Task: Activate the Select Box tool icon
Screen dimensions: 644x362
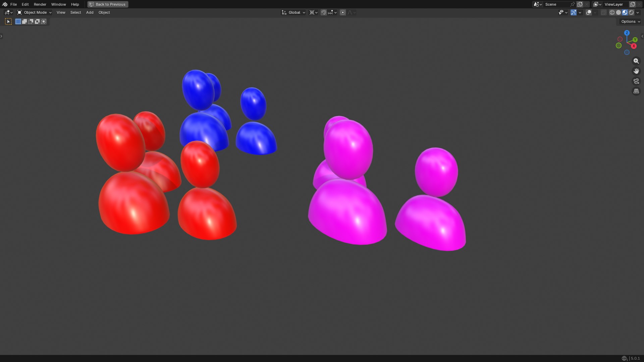Action: point(8,21)
